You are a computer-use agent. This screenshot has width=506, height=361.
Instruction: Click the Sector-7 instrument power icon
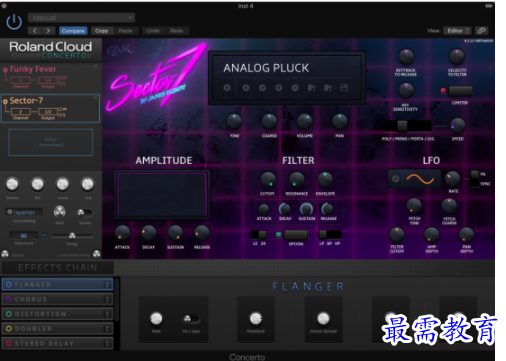point(5,101)
